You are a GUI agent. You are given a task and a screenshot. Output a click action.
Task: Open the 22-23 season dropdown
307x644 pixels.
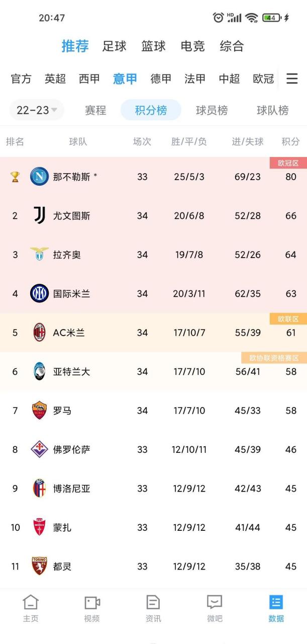(36, 110)
